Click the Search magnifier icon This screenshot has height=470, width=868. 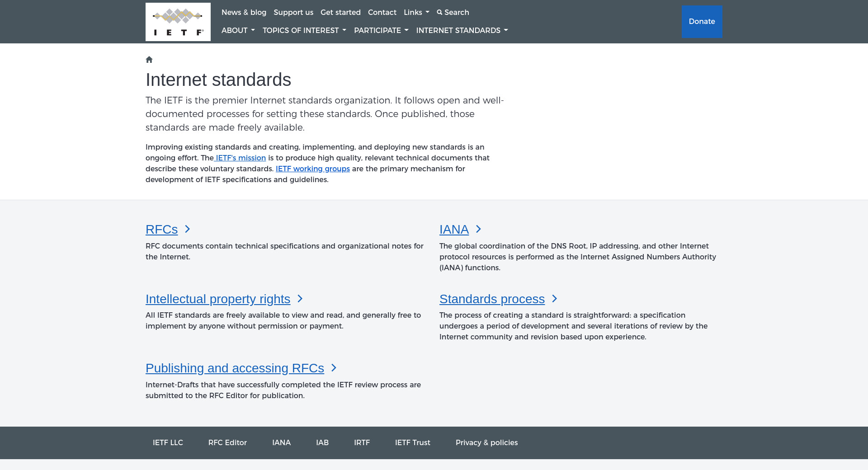(x=439, y=12)
